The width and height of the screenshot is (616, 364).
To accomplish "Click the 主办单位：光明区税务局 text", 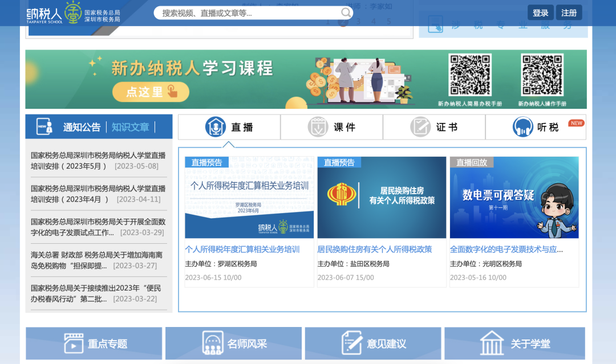I will [x=486, y=264].
